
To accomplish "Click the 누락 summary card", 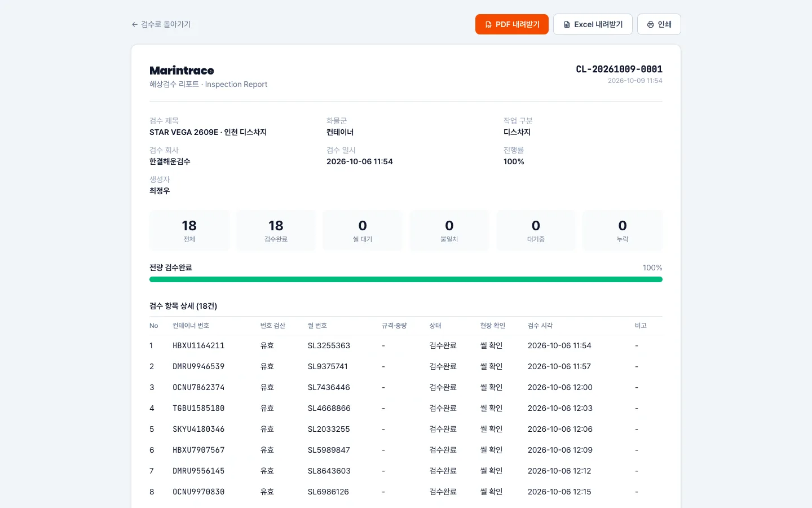I will pyautogui.click(x=623, y=230).
